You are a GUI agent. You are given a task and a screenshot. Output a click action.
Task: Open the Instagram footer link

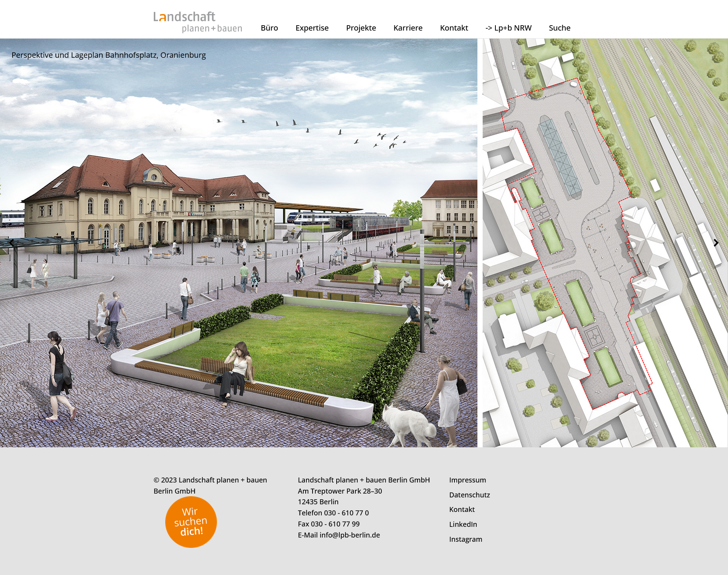[466, 539]
